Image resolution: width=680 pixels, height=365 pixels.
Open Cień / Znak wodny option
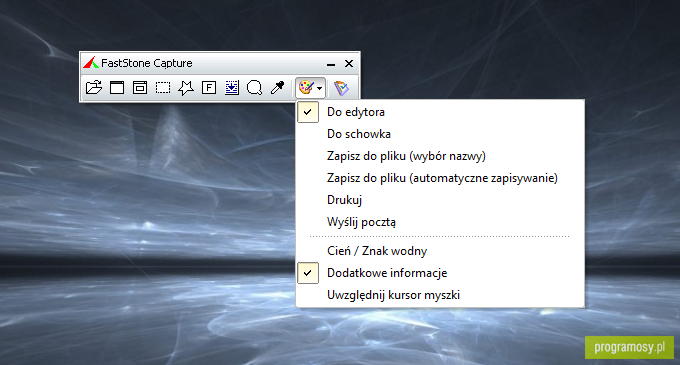point(440,251)
